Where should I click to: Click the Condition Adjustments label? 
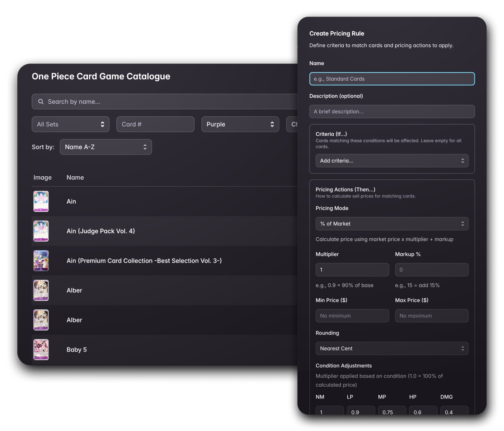[344, 366]
